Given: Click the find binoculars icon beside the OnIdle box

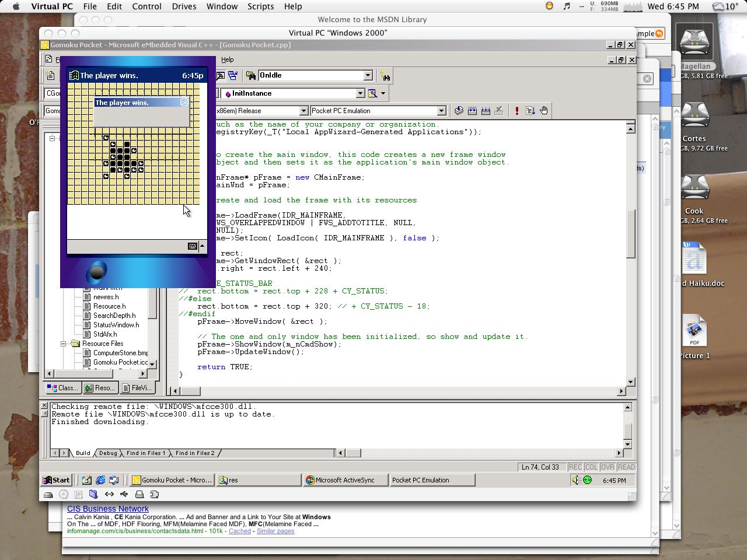Looking at the screenshot, I should coord(385,76).
